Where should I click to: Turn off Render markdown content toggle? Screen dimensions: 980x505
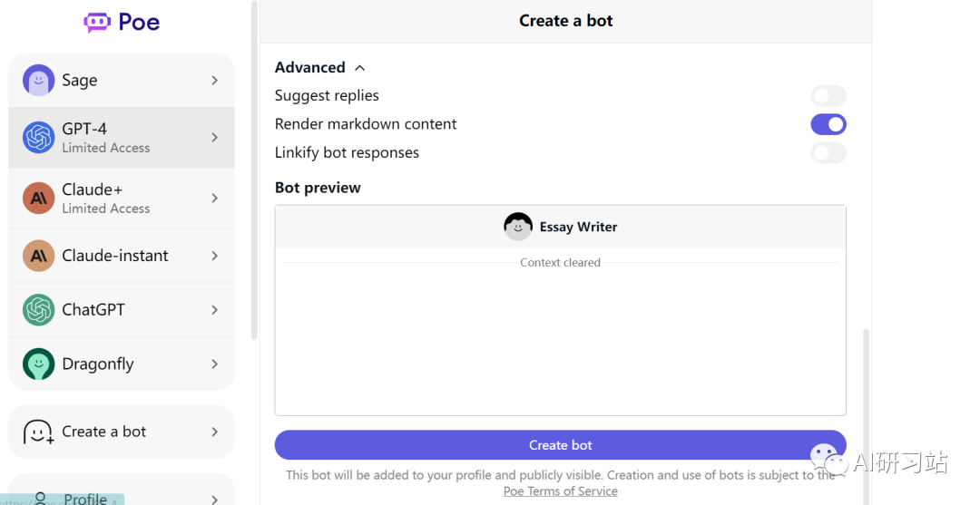tap(828, 124)
